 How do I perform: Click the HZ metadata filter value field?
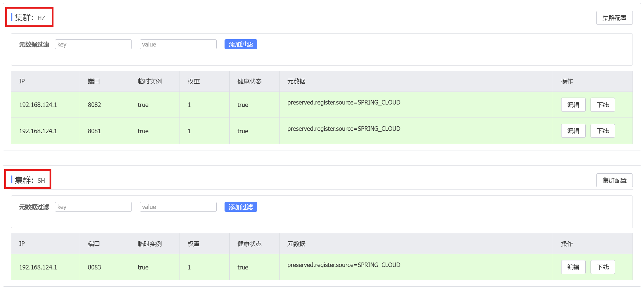click(178, 44)
